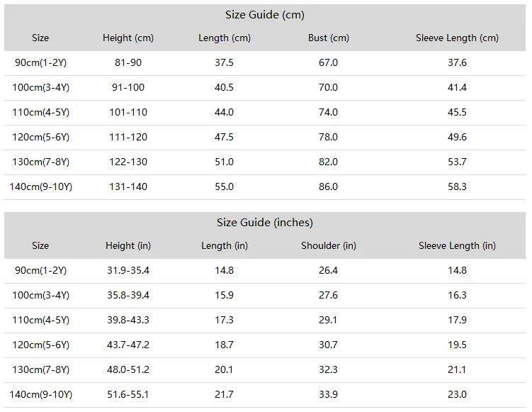This screenshot has height=412, width=532.
Task: Click the sleeve length value 21.1
Action: 457,370
